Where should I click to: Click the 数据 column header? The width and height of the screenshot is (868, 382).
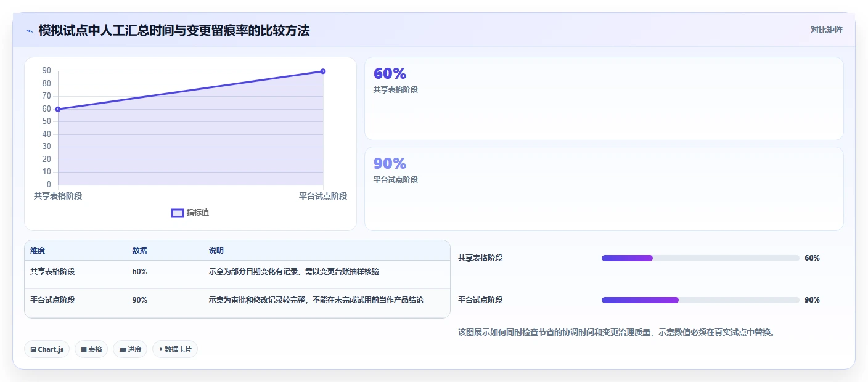pos(139,251)
